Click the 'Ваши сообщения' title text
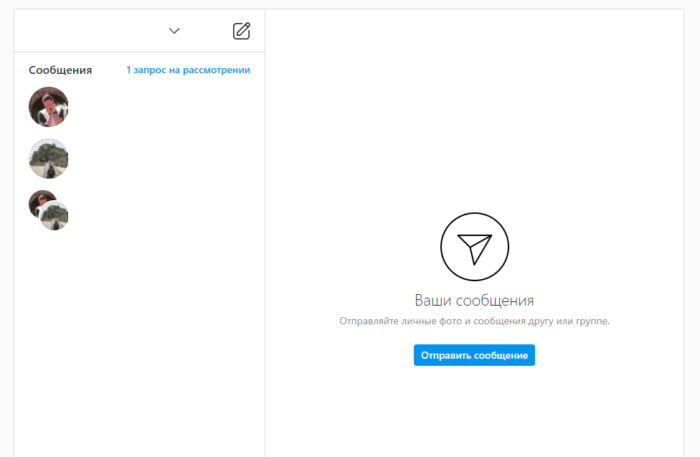700x457 pixels. coord(474,300)
